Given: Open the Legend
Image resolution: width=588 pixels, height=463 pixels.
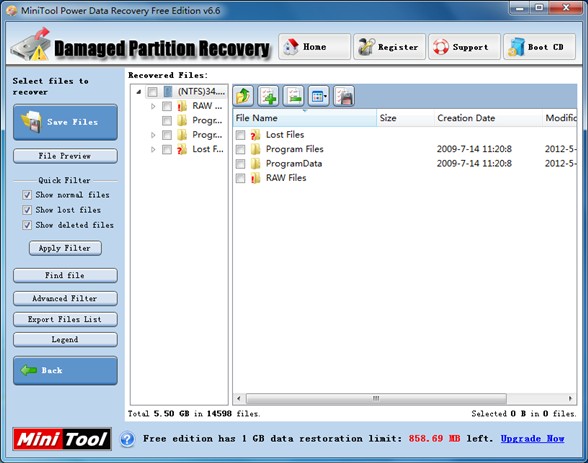Looking at the screenshot, I should tap(65, 340).
